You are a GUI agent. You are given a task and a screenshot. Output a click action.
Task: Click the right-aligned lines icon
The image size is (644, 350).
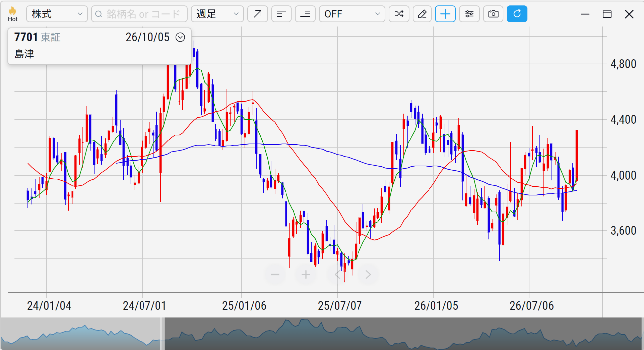[x=305, y=14]
